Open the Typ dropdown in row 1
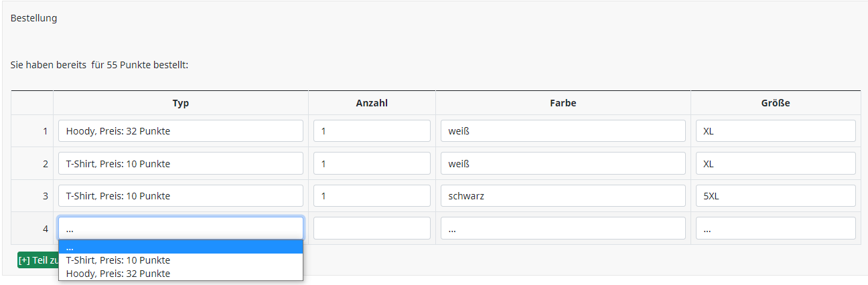The image size is (868, 285). pyautogui.click(x=181, y=131)
